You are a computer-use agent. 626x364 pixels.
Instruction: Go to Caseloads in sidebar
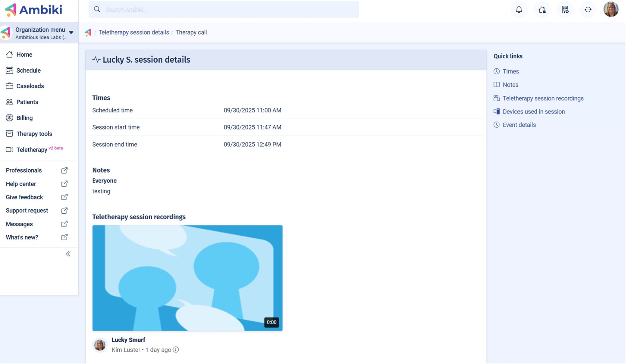[30, 86]
